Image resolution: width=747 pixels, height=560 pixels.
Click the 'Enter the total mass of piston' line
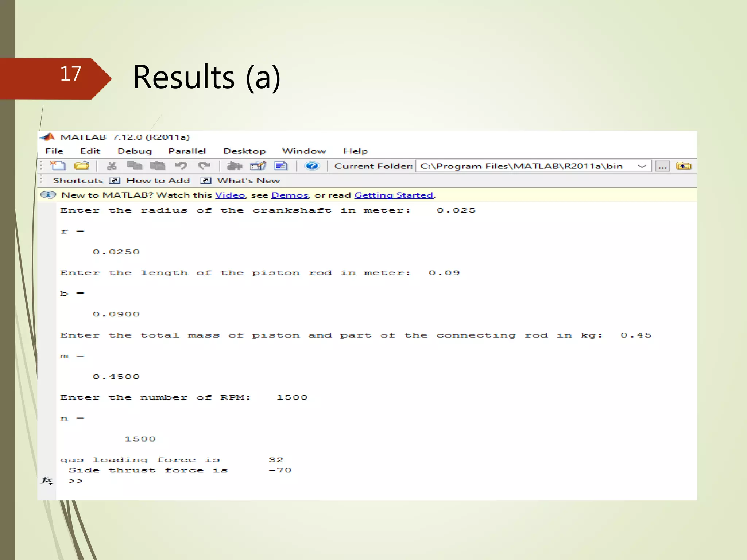356,335
